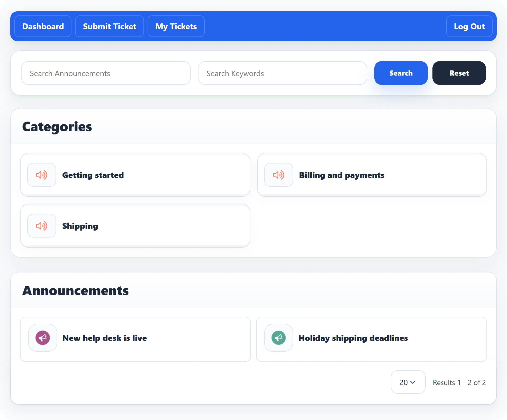Screen dimensions: 507x420
Task: Focus the Search Keywords input field
Action: (283, 73)
